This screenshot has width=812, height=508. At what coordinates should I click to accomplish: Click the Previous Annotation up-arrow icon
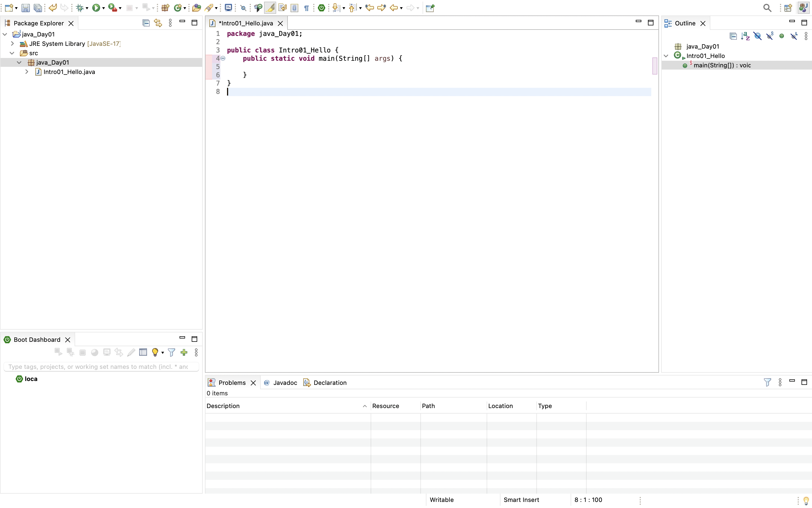click(352, 8)
